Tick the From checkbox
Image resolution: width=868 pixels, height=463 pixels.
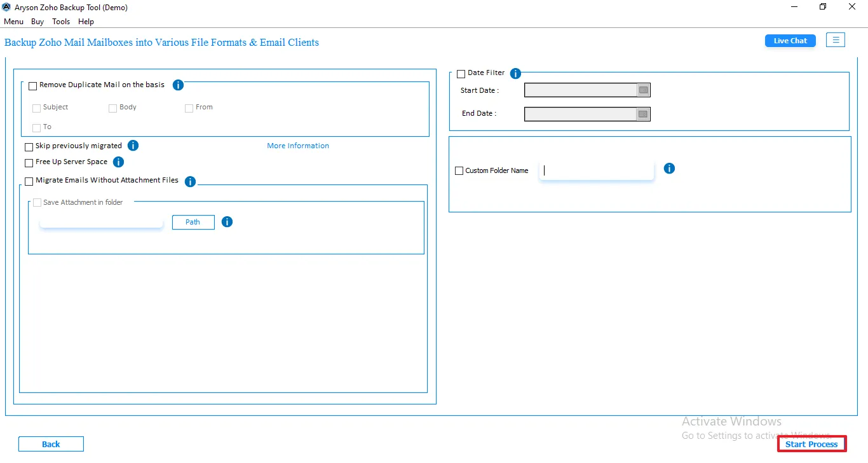point(189,108)
